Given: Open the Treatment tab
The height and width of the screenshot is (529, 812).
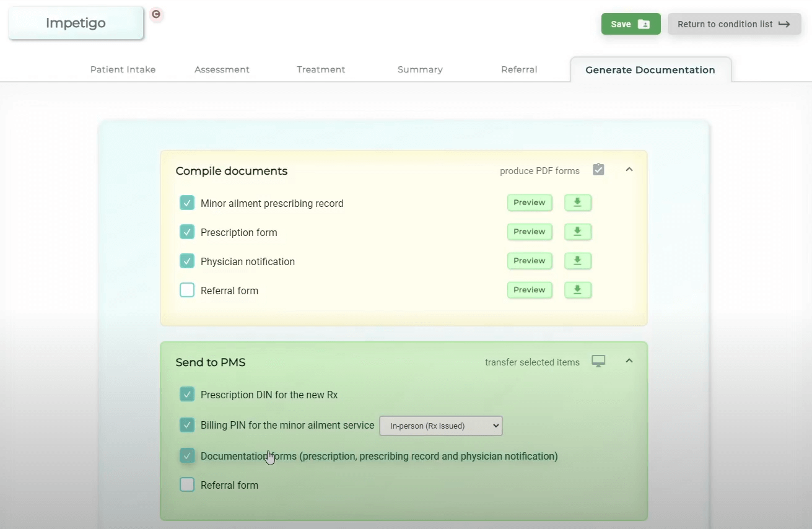Looking at the screenshot, I should click(321, 69).
